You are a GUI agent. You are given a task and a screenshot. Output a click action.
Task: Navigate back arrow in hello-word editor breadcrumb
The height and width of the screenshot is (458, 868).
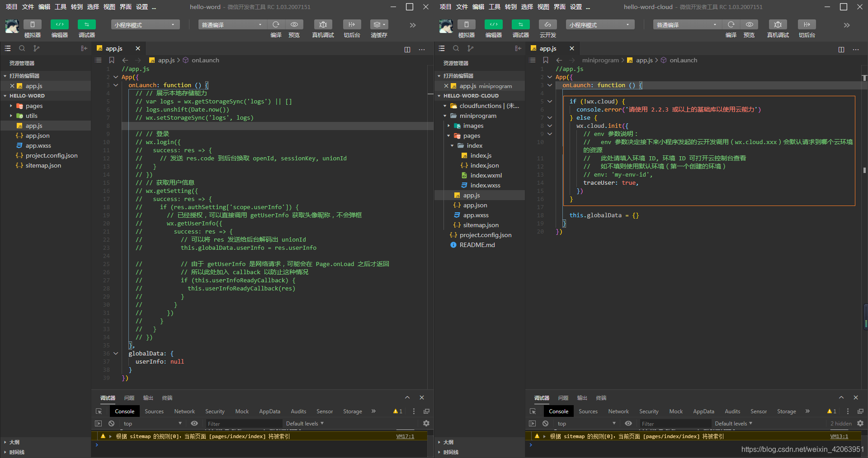[x=125, y=60]
